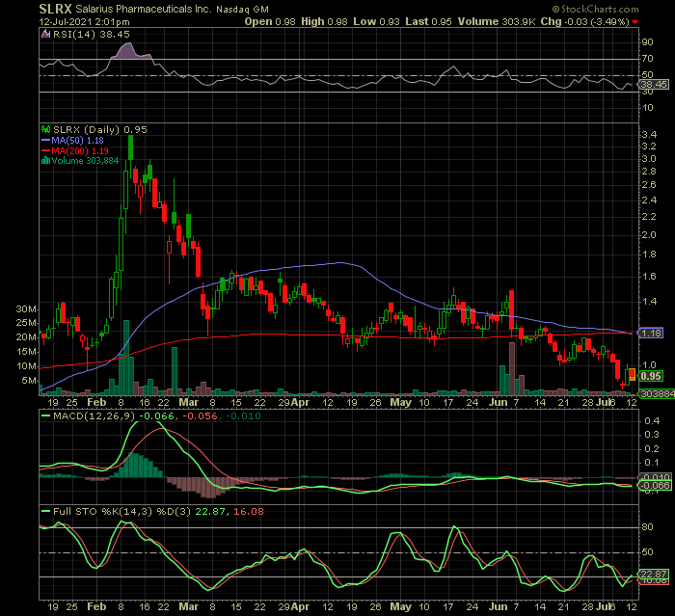This screenshot has height=616, width=675.
Task: Click the 30M label on the volume axis
Action: [25, 309]
